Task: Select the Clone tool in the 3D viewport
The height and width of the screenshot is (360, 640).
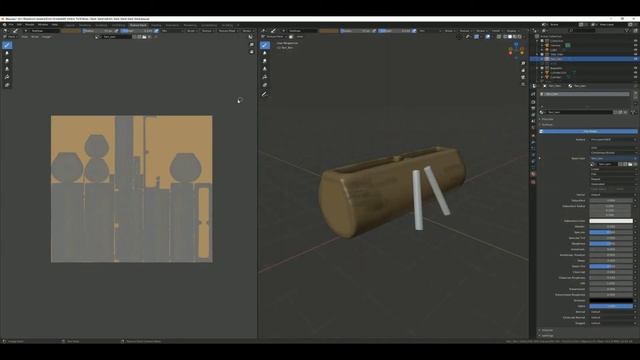Action: pos(265,69)
